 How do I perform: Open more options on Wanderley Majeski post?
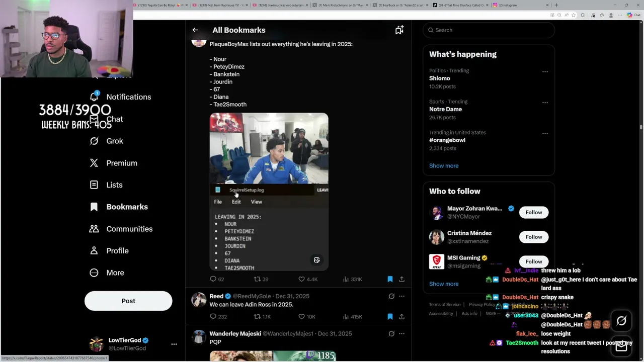(401, 333)
